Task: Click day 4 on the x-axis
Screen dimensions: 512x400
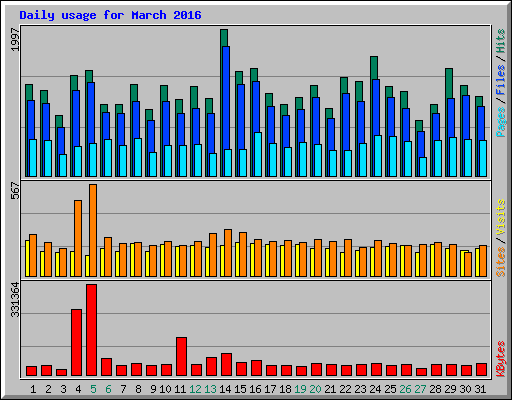Action: coord(78,389)
